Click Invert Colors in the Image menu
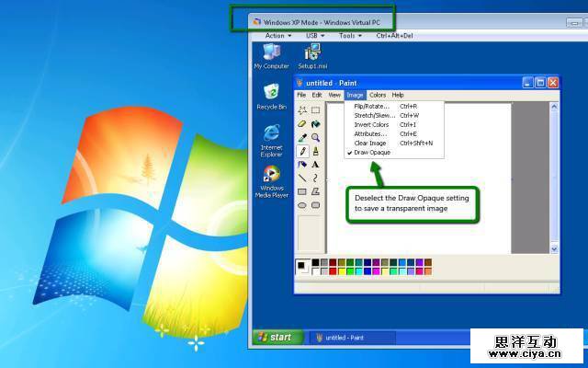 371,124
